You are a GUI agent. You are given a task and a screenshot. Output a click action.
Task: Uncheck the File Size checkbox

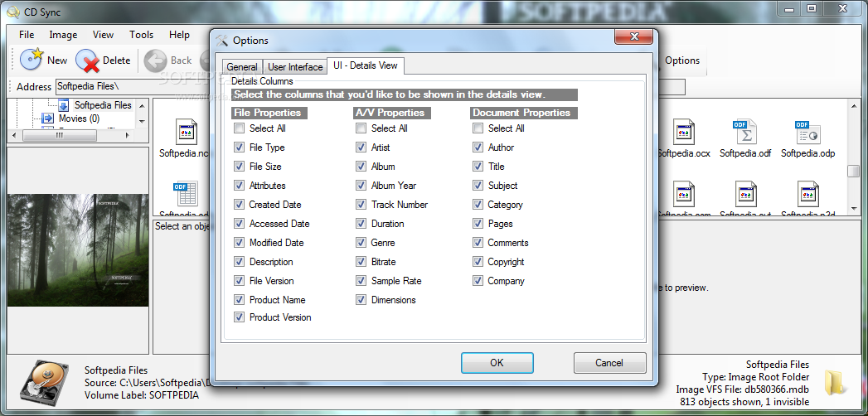[239, 167]
